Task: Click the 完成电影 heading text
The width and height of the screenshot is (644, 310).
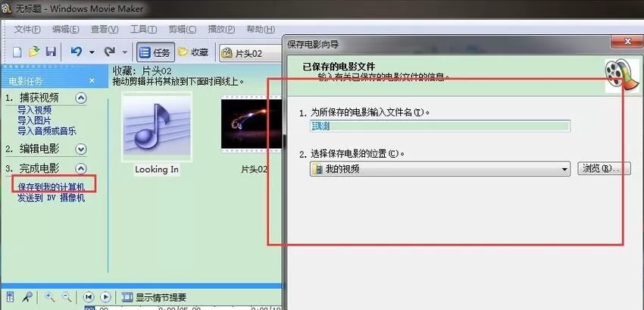Action: click(x=39, y=168)
